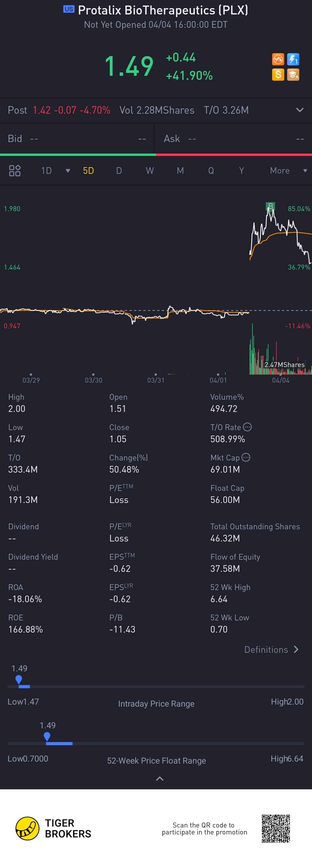This screenshot has width=312, height=868.
Task: Collapse the stats panel with up chevron
Action: tap(160, 779)
